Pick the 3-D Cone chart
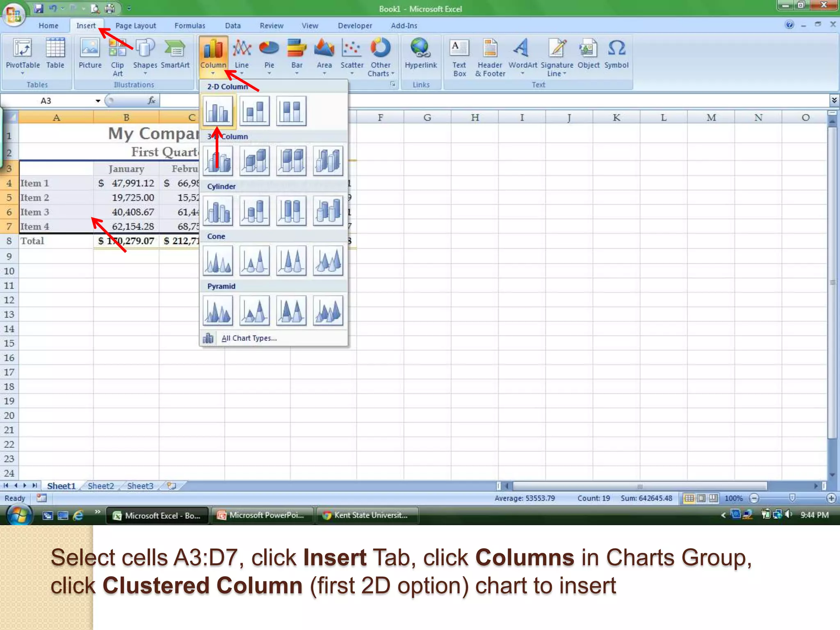The width and height of the screenshot is (840, 630). tap(328, 260)
